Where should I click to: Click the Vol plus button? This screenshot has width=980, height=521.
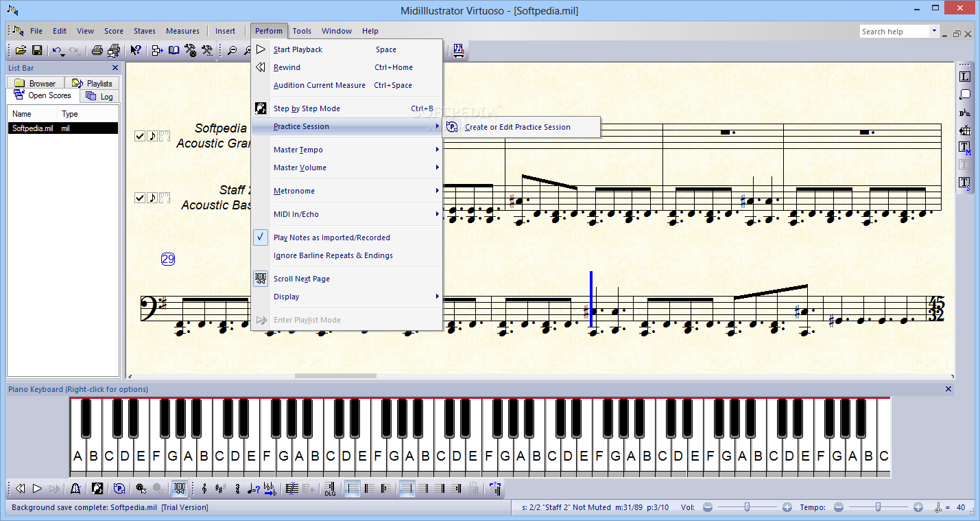787,507
